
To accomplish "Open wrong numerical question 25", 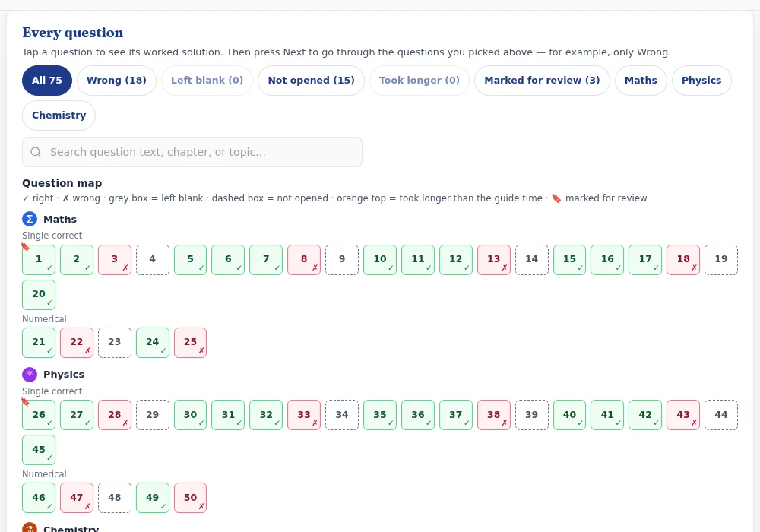I will [x=191, y=343].
